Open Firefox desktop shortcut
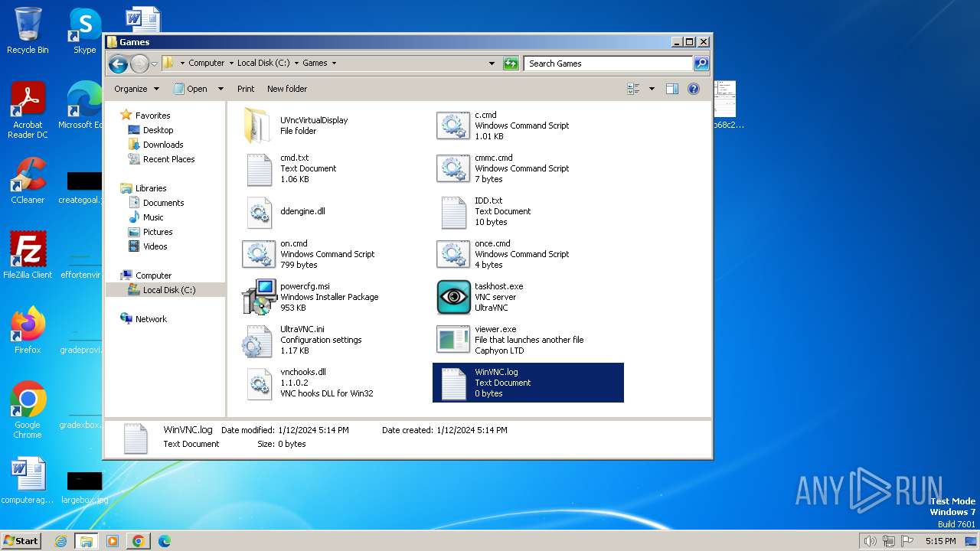 click(28, 331)
